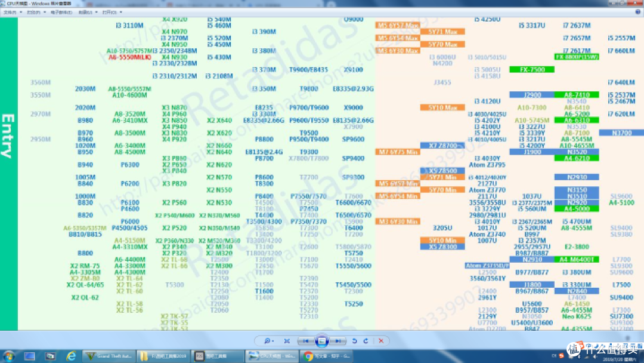This screenshot has width=644, height=363.
Task: Open the 打印(P) menu
Action: point(33,13)
